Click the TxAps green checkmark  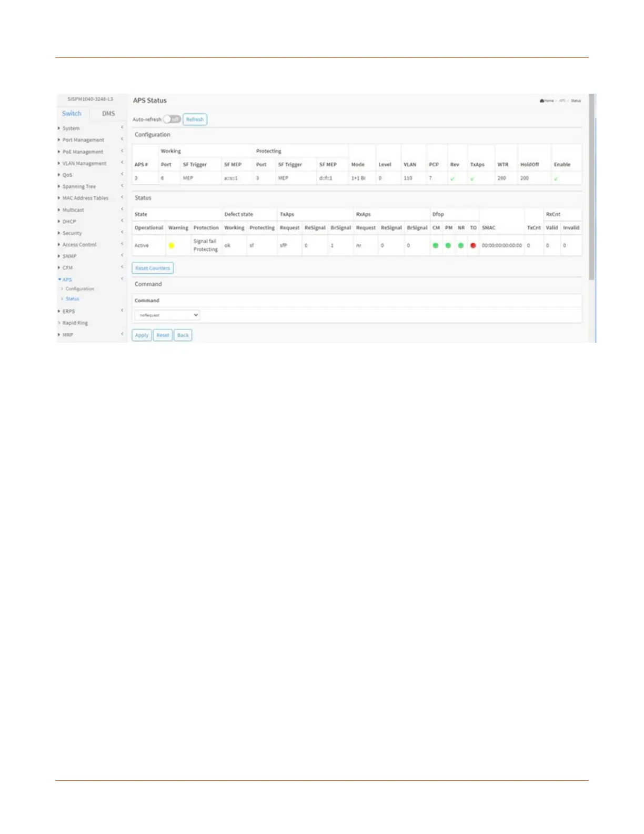click(x=472, y=178)
